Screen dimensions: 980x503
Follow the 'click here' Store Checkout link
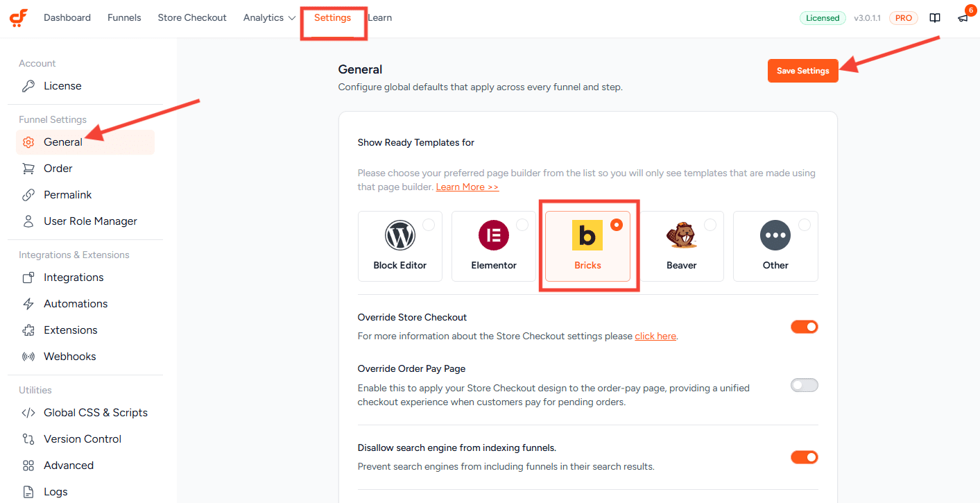pos(655,336)
